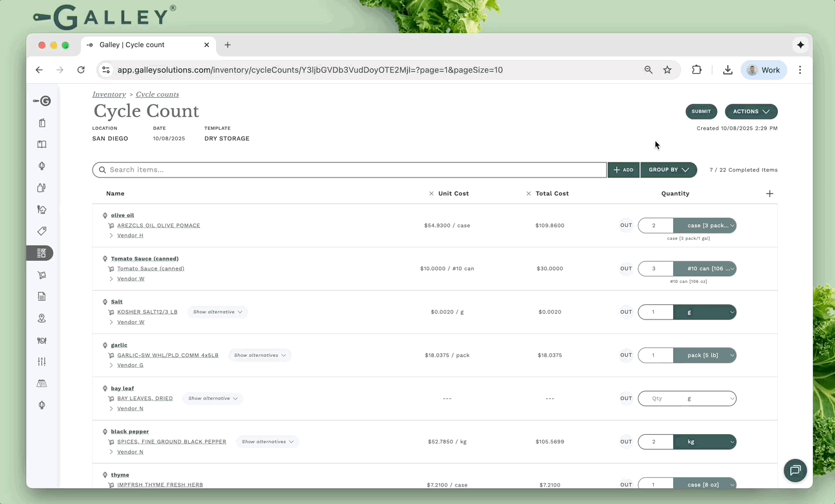
Task: Open the GROUP BY dropdown
Action: pos(668,170)
